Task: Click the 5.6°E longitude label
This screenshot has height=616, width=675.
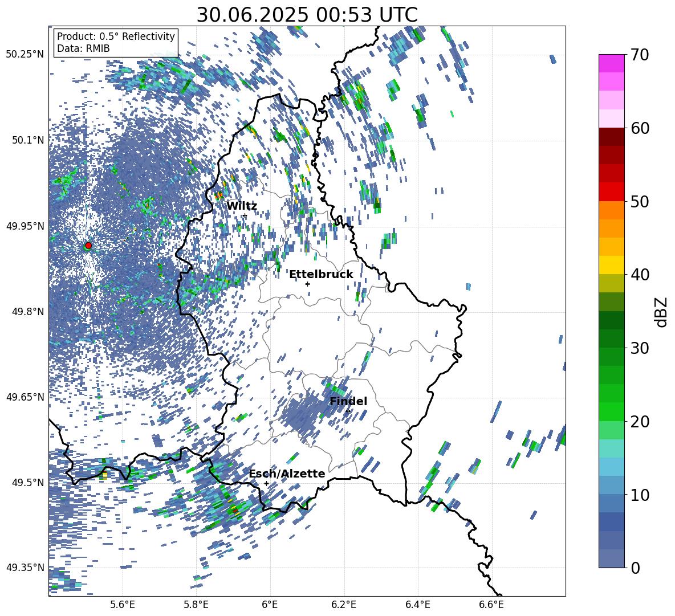Action: pyautogui.click(x=122, y=605)
